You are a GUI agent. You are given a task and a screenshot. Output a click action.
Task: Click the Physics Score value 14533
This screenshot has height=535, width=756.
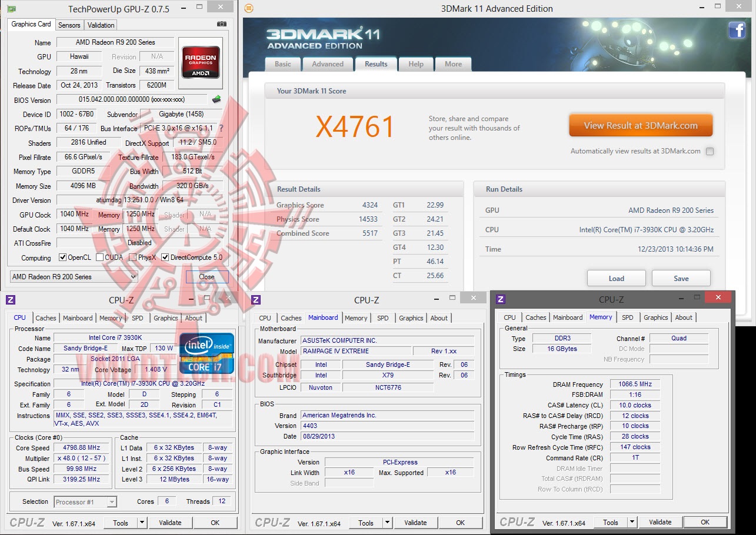(x=368, y=219)
